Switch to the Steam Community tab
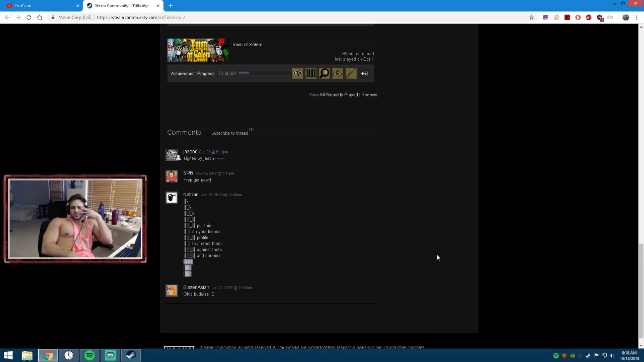Viewport: 644px width, 362px height. click(122, 6)
